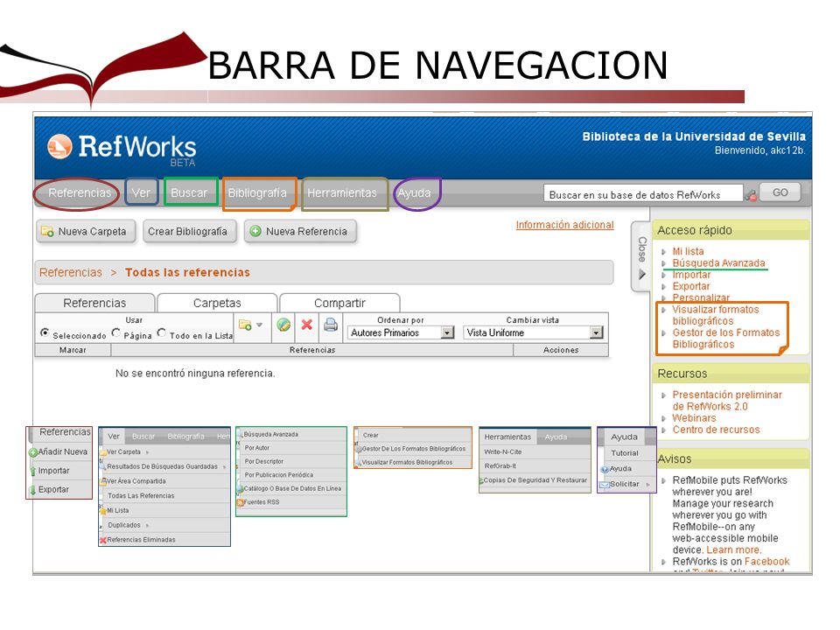
Task: Choose Todas Las Referencias in Ver menu
Action: click(x=141, y=496)
